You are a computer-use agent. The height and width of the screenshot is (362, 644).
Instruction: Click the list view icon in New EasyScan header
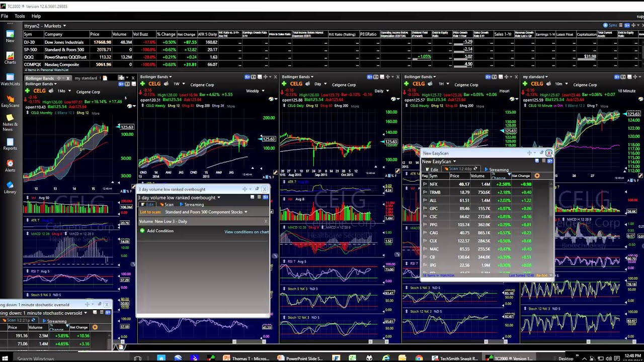[543, 161]
